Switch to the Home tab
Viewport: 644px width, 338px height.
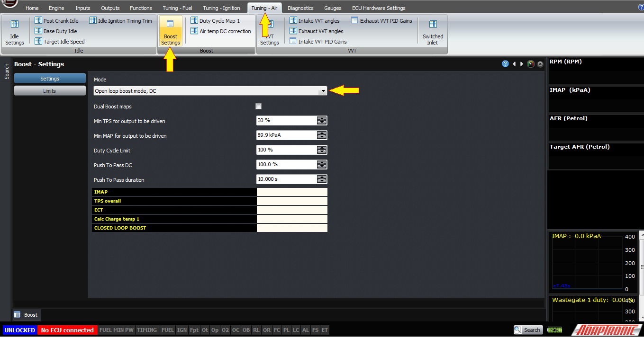pos(32,8)
